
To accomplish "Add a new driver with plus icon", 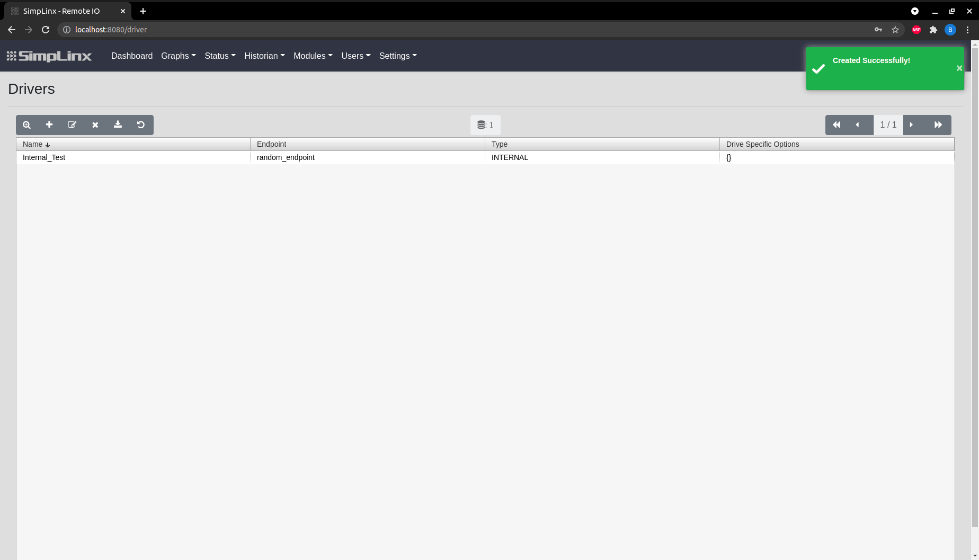I will (x=49, y=125).
